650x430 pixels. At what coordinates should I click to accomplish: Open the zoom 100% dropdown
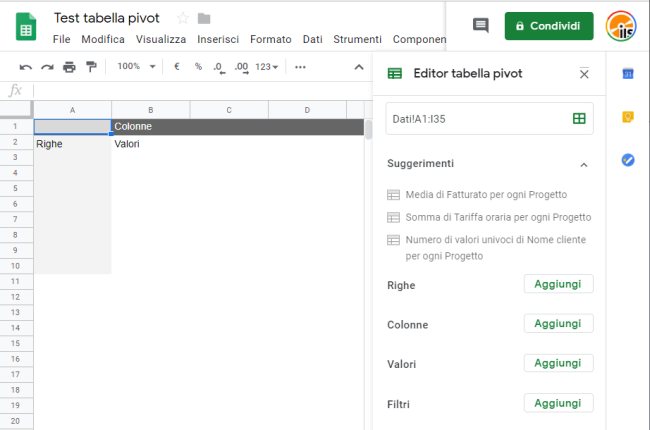click(136, 66)
